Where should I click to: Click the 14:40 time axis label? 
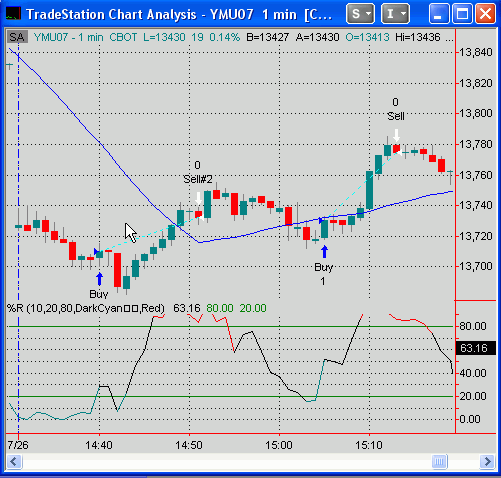coord(99,445)
